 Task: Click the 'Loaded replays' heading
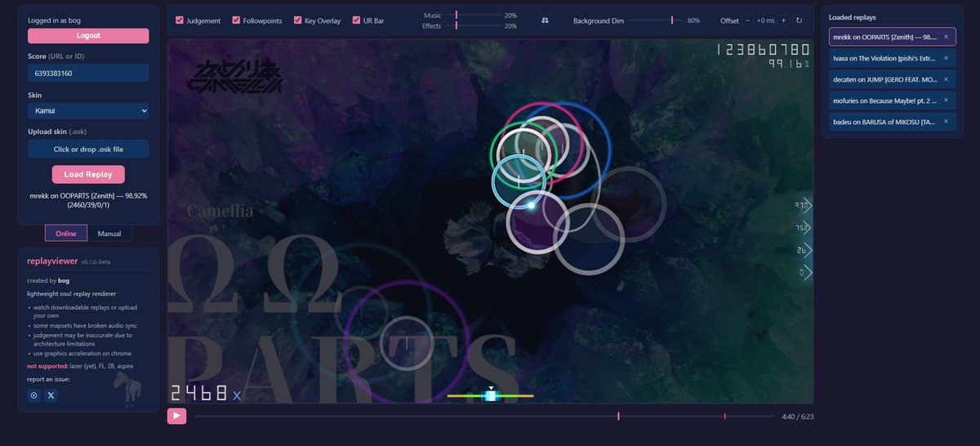click(x=852, y=17)
